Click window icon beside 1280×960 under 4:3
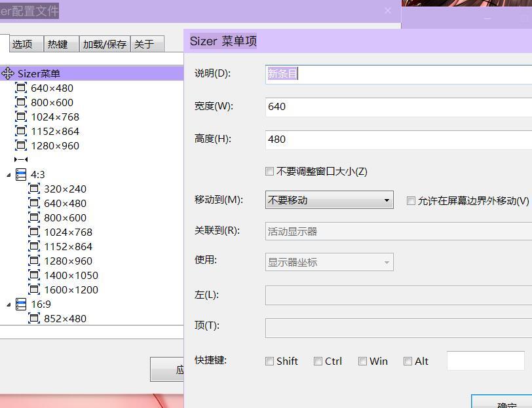532x408 pixels. (34, 261)
